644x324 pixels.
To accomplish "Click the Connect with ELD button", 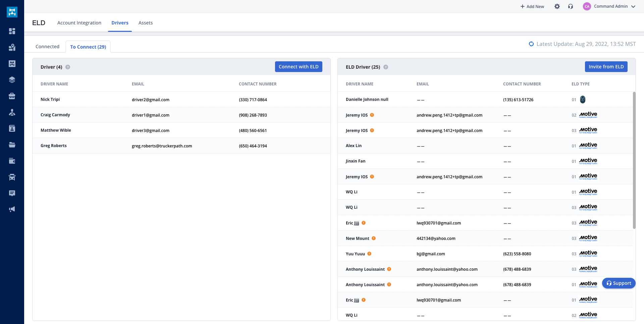I will (x=299, y=67).
